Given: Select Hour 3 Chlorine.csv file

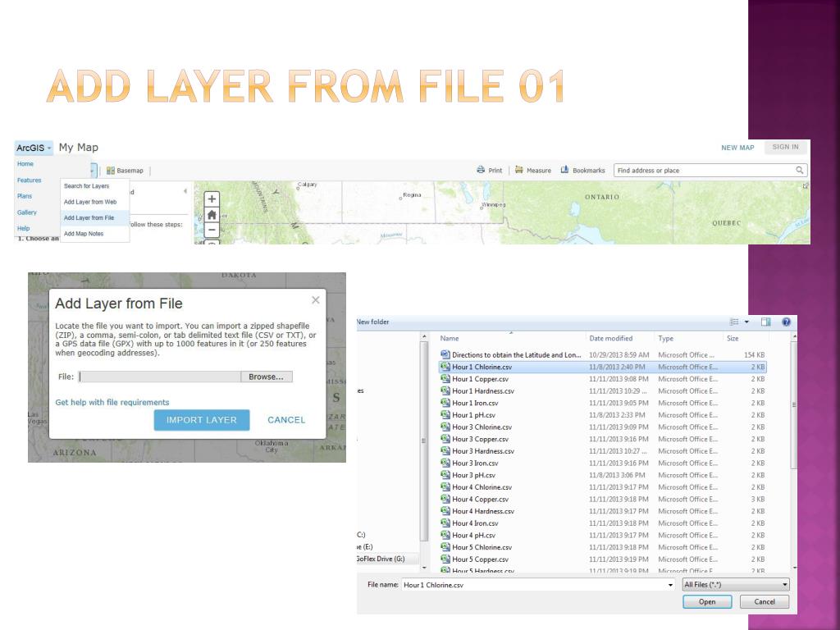Looking at the screenshot, I should [x=603, y=427].
